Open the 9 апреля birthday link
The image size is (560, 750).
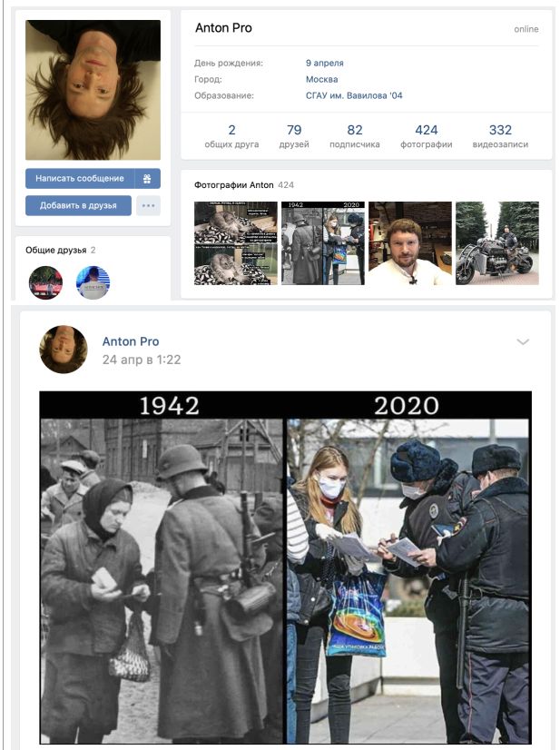(x=325, y=64)
